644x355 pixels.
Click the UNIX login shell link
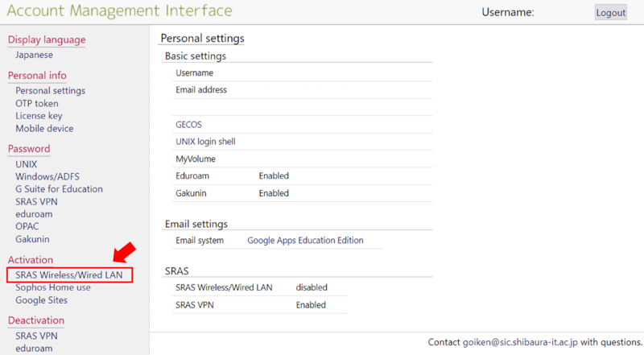tap(205, 142)
